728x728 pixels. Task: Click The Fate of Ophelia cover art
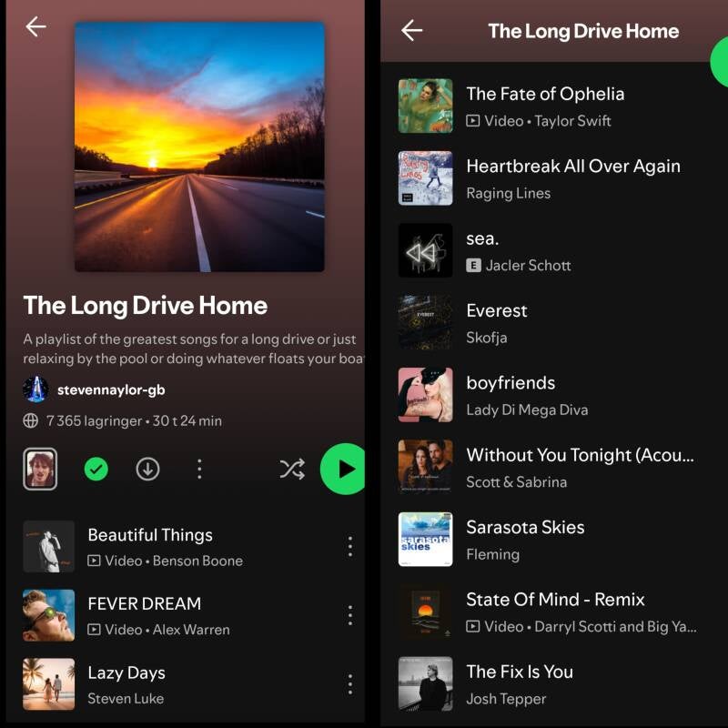[x=425, y=106]
